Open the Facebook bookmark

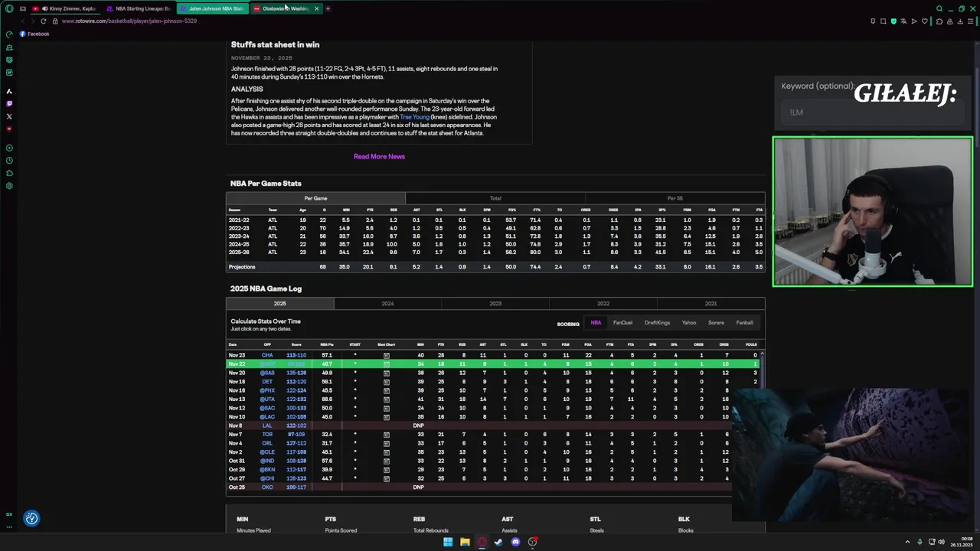(x=34, y=34)
